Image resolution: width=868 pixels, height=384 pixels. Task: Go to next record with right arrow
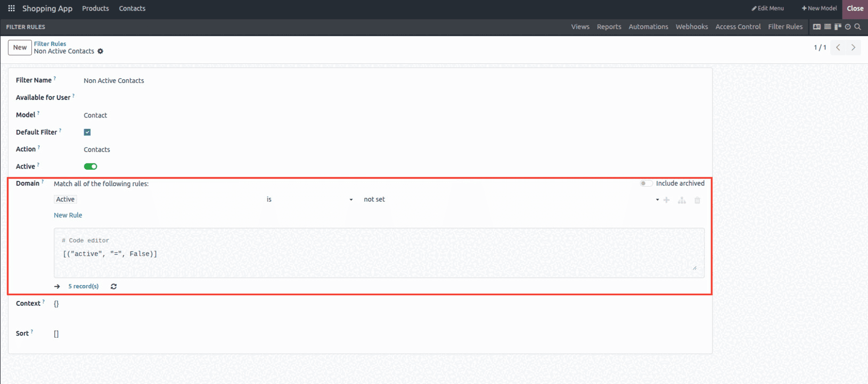pos(853,47)
